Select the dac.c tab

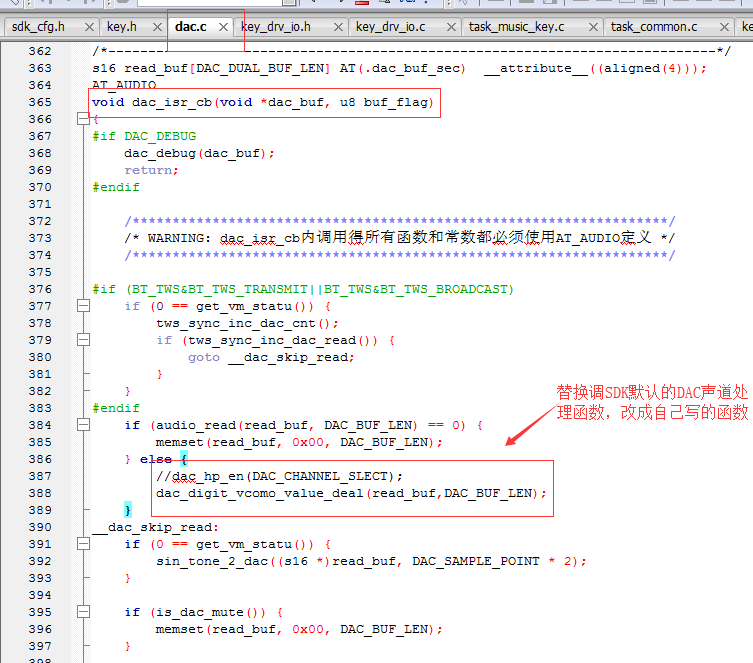point(191,27)
